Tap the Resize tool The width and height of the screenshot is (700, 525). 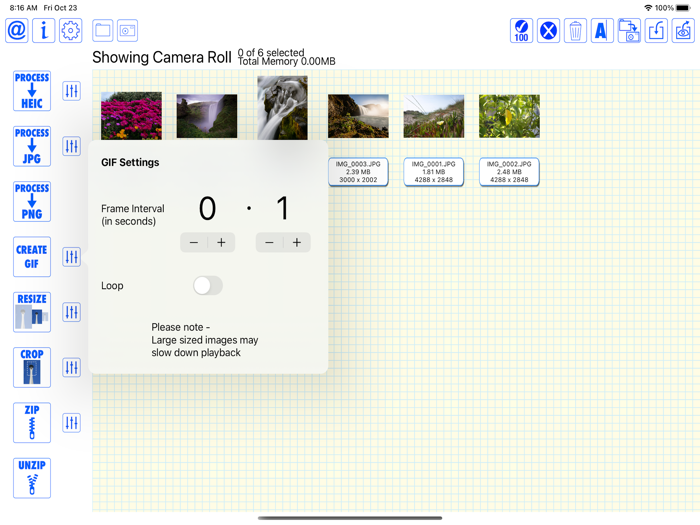(32, 312)
